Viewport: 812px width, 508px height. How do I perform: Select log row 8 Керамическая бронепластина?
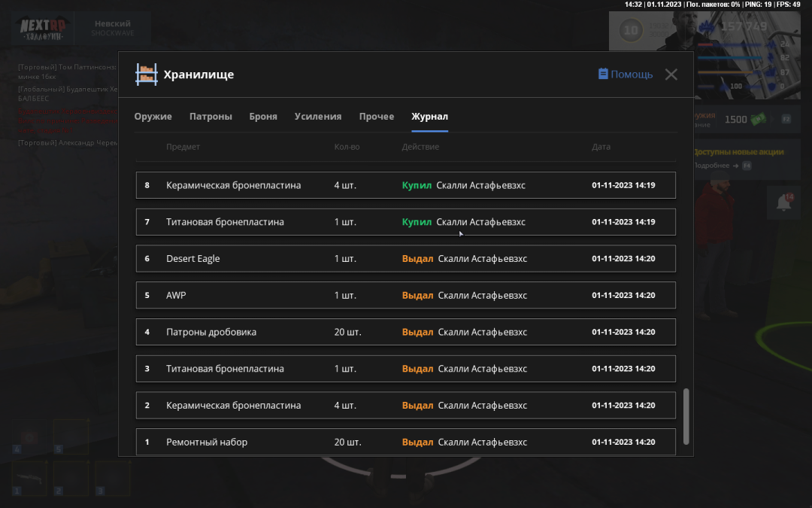[405, 185]
